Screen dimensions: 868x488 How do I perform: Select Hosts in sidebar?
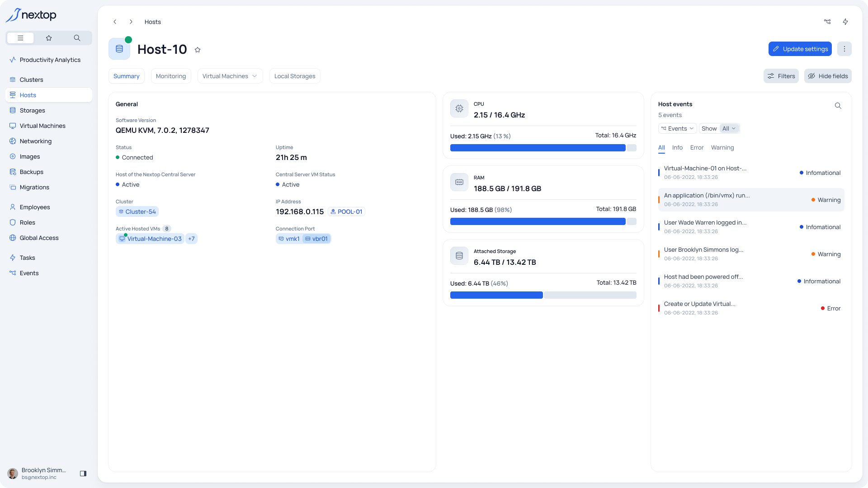point(49,95)
